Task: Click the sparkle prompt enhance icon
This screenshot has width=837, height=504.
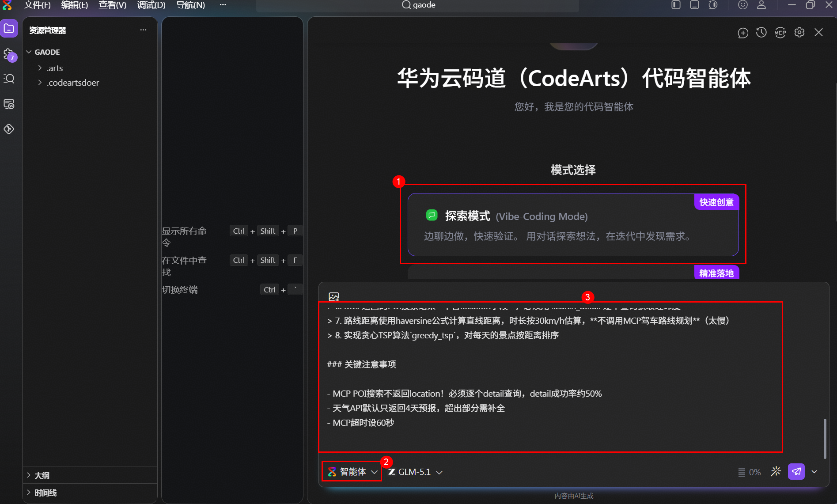Action: click(776, 472)
